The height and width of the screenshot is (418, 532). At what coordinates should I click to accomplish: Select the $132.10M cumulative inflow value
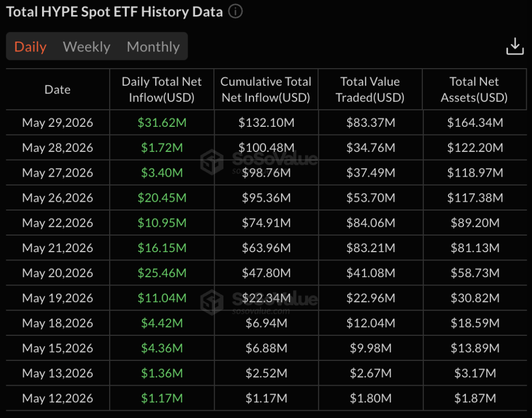coord(266,123)
